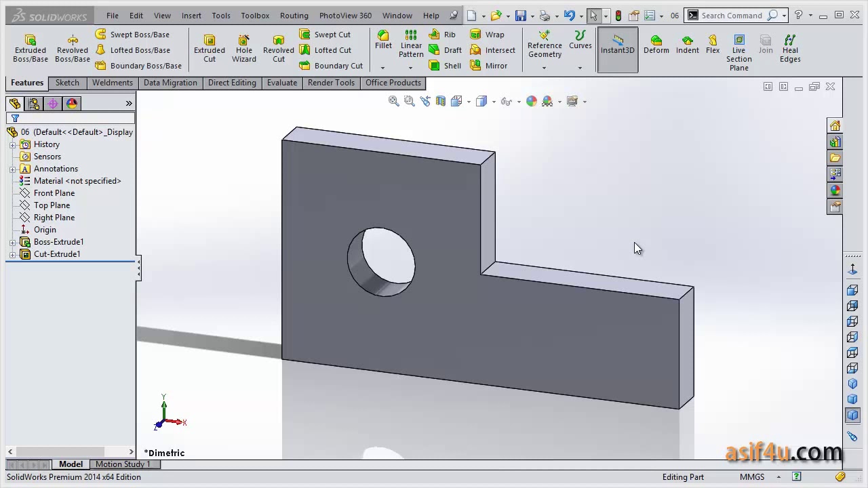The height and width of the screenshot is (488, 868).
Task: Open SolidWorks Resources in task pane
Action: tap(835, 125)
